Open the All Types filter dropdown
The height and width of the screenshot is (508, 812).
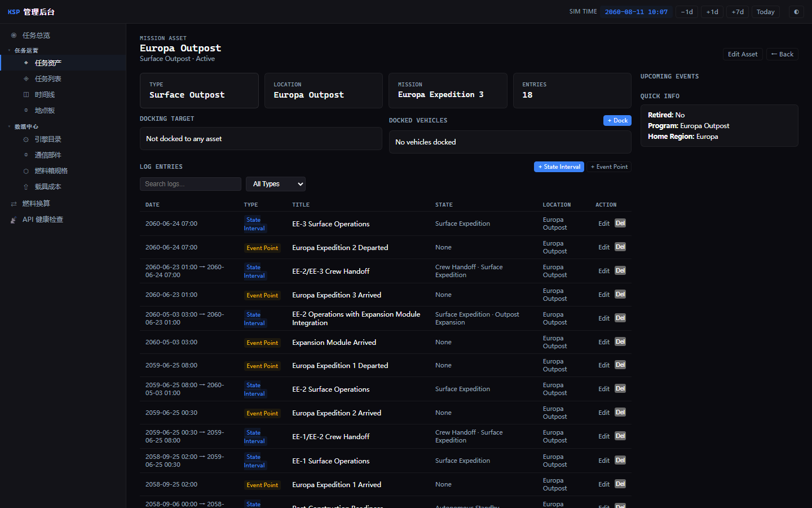pyautogui.click(x=276, y=184)
